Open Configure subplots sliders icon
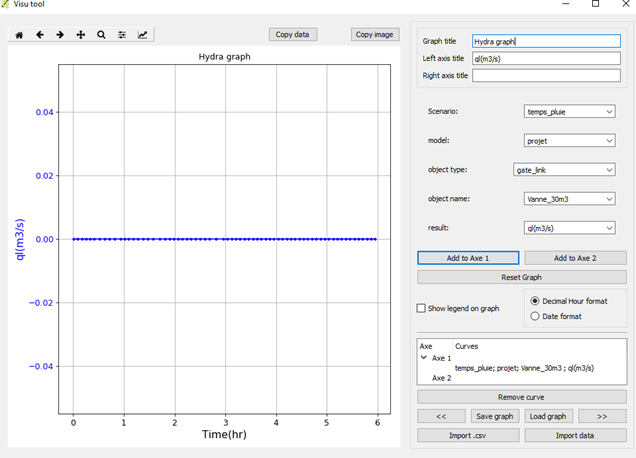Viewport: 636px width, 458px height. coord(122,35)
